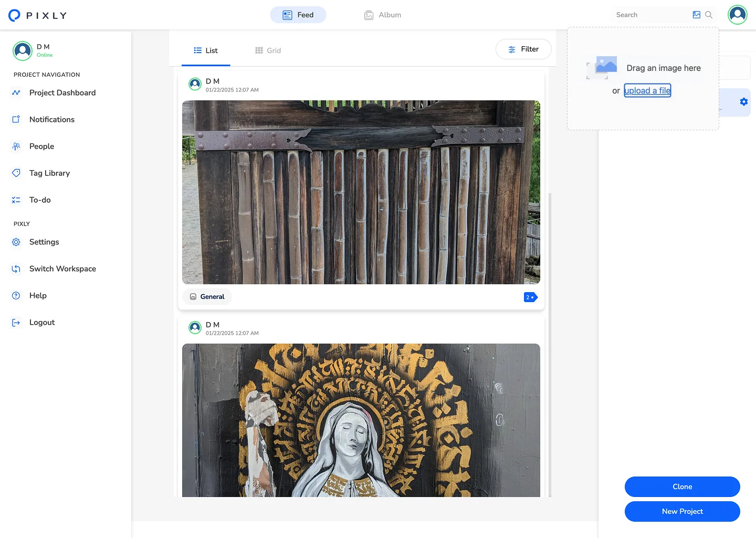Screen dimensions: 756x538
Task: Click the Tag Library tag icon
Action: pyautogui.click(x=16, y=173)
